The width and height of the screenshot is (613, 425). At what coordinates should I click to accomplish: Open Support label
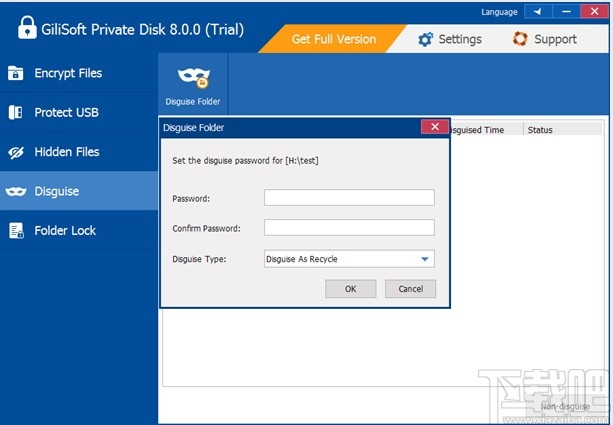555,39
